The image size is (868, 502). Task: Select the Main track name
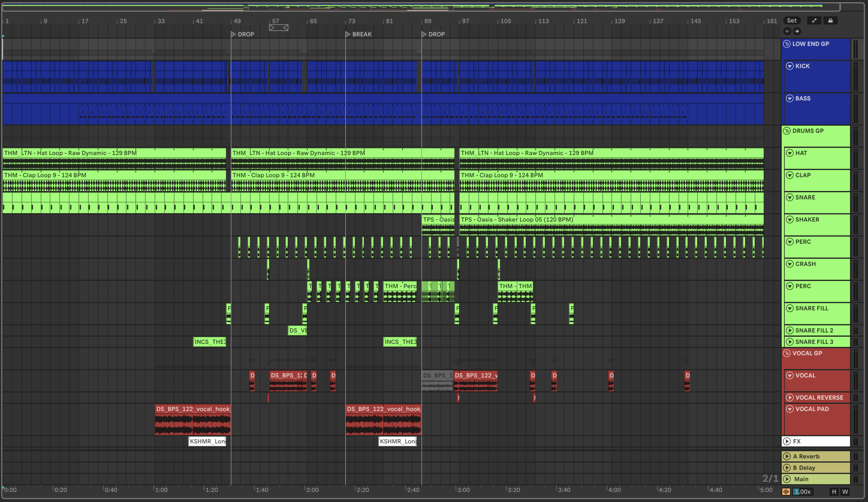[801, 479]
